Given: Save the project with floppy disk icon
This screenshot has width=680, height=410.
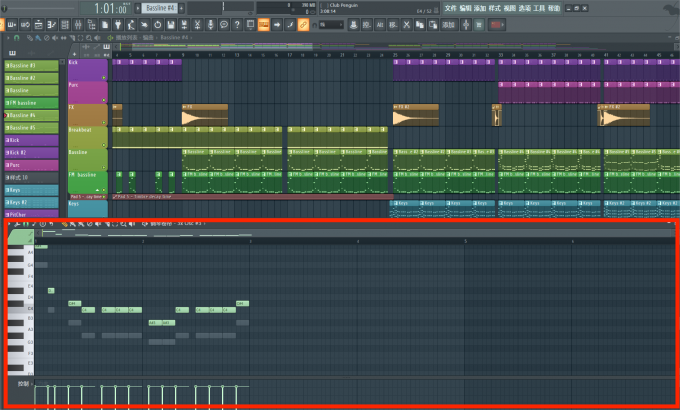Looking at the screenshot, I should (171, 25).
